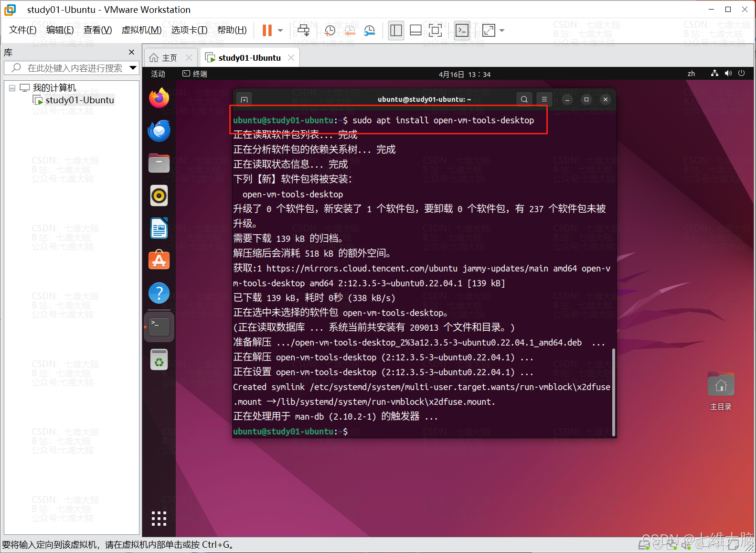Open the Trash from the dock
The height and width of the screenshot is (553, 756).
pos(159,359)
